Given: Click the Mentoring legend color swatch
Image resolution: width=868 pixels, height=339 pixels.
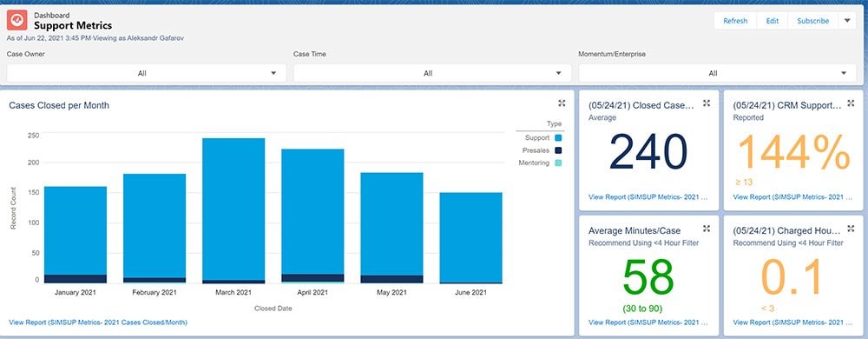Looking at the screenshot, I should click(x=558, y=163).
